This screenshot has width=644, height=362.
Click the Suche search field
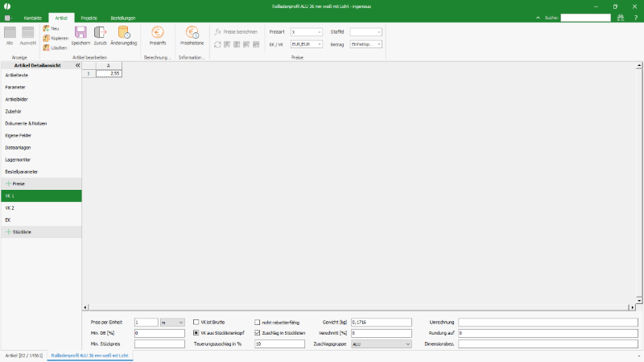(586, 18)
